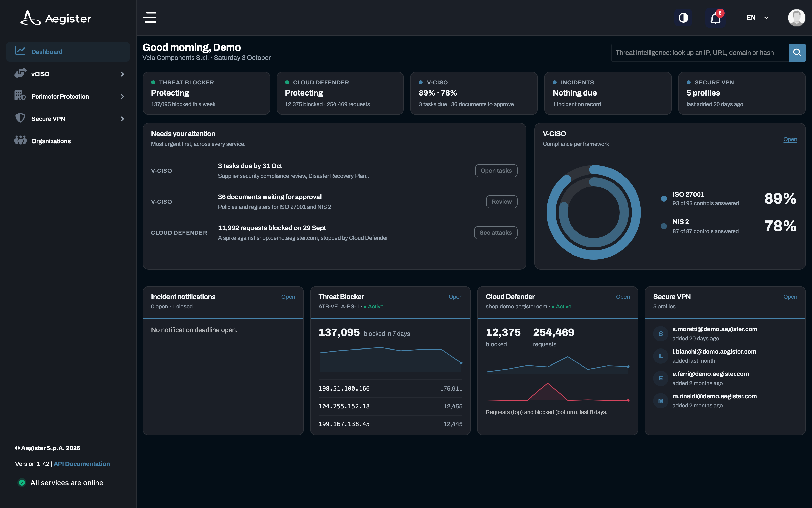Click the Review documents button

501,202
